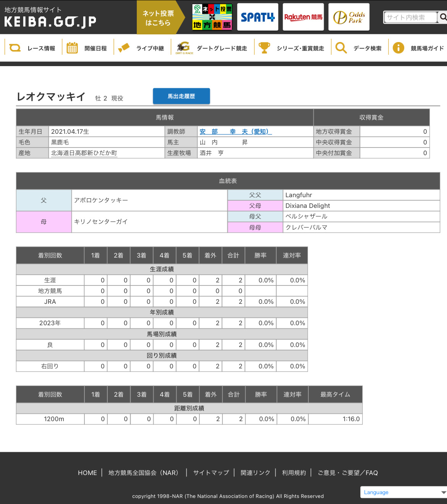The image size is (447, 504).
Task: Open the サイトマップ footer link
Action: pos(211,473)
